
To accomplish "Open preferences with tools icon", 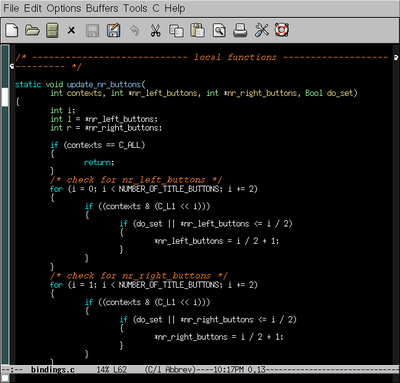I will [262, 30].
